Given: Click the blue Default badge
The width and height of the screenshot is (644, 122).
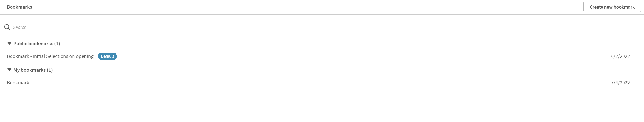Looking at the screenshot, I should click(x=107, y=56).
